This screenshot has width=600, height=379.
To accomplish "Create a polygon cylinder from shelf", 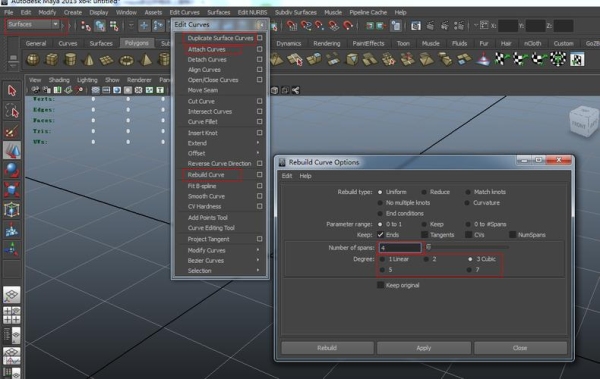I will tap(70, 60).
